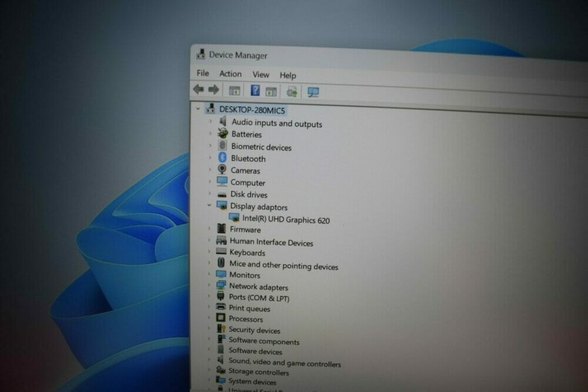588x392 pixels.
Task: Click the Show/Hide console tree toolbar icon
Action: (x=235, y=91)
